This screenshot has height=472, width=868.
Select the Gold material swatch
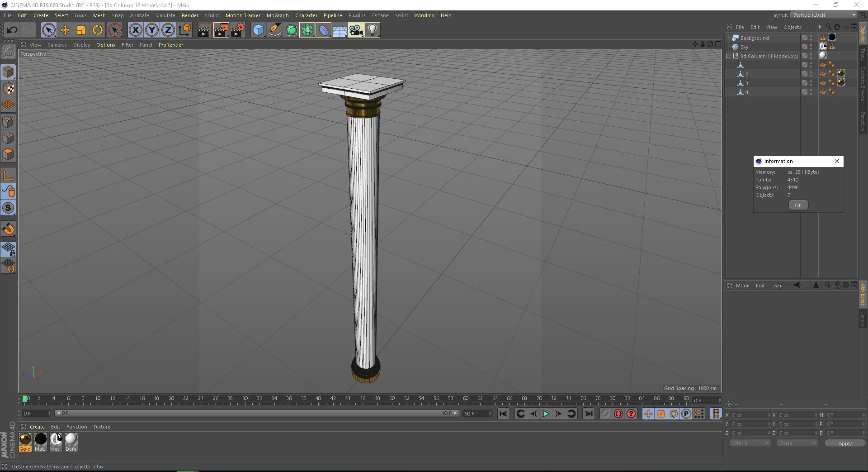pyautogui.click(x=25, y=442)
